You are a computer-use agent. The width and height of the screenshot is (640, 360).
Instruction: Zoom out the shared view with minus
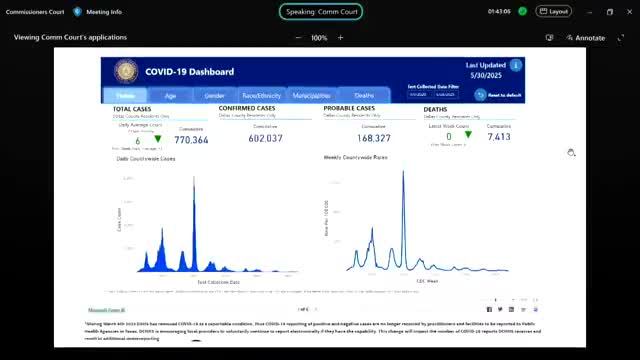pos(298,38)
